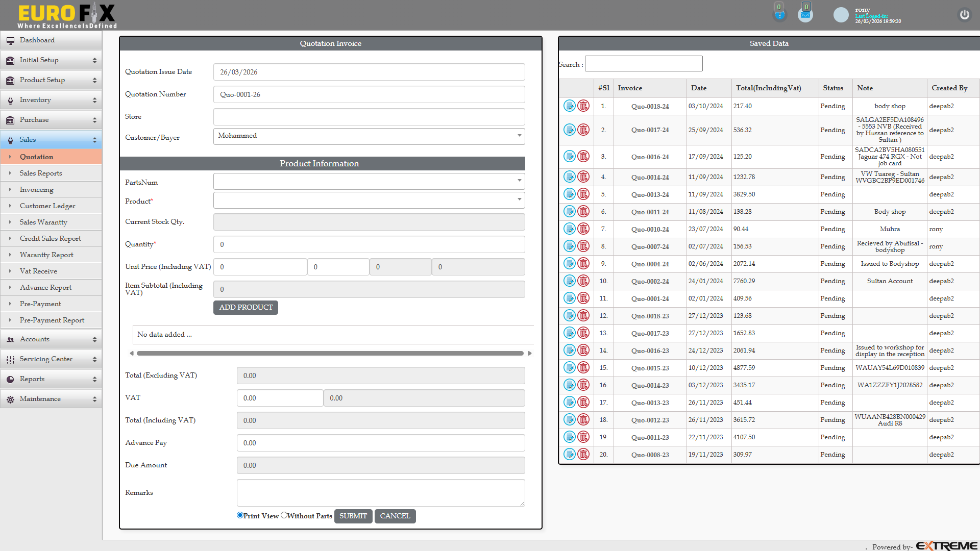Click the EUROFIX logo
The width and height of the screenshot is (980, 551).
click(65, 15)
